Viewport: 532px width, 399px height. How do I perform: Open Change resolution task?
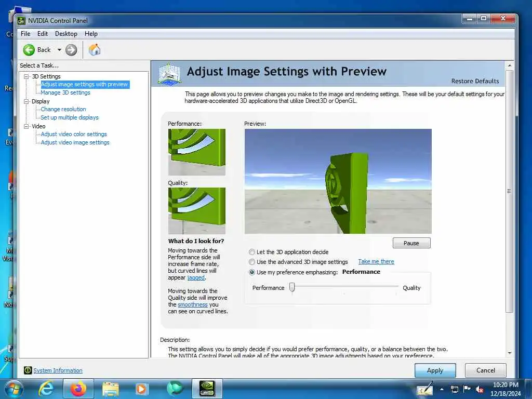pyautogui.click(x=63, y=109)
